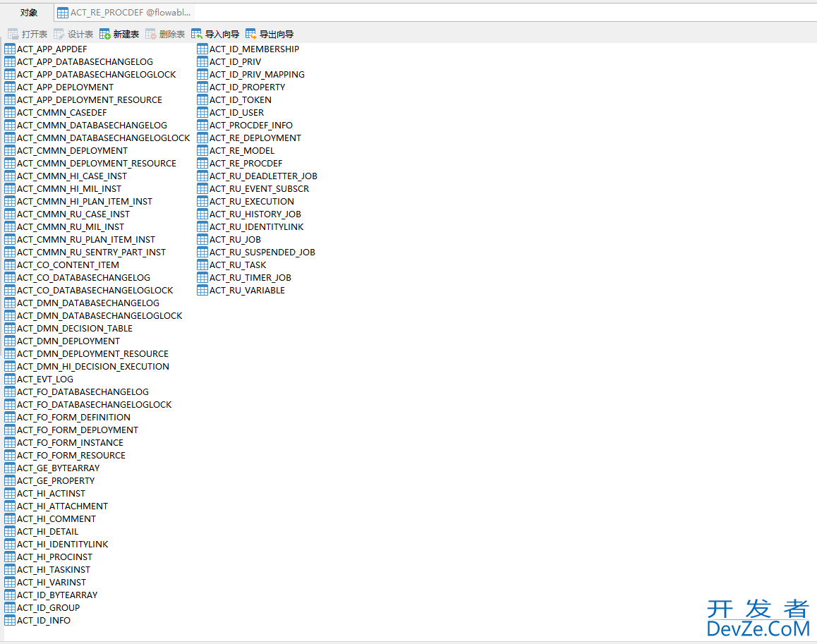
Task: Click the table icon beside ACT_ID_MEMBERSHIP
Action: tap(202, 49)
